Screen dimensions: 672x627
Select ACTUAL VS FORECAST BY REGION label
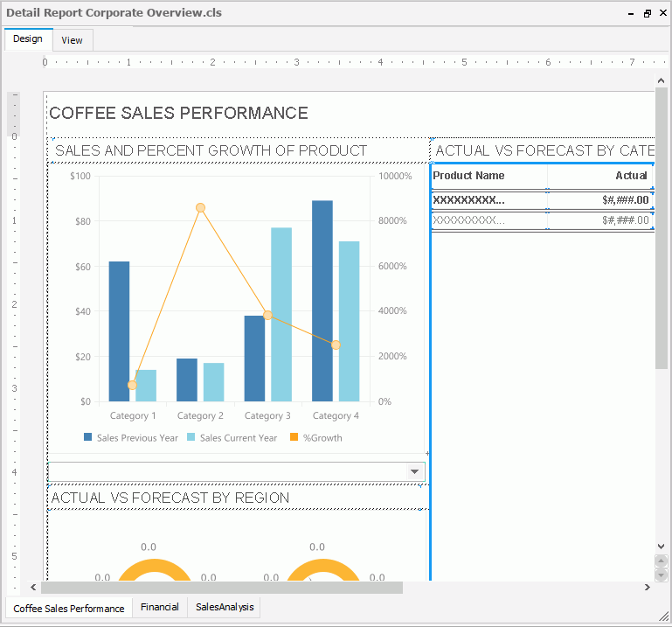pyautogui.click(x=170, y=498)
